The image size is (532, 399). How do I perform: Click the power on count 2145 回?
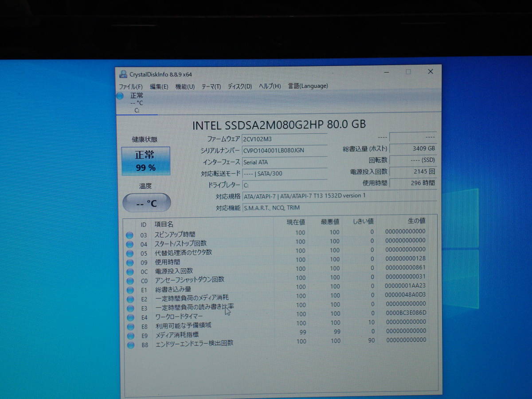point(413,172)
